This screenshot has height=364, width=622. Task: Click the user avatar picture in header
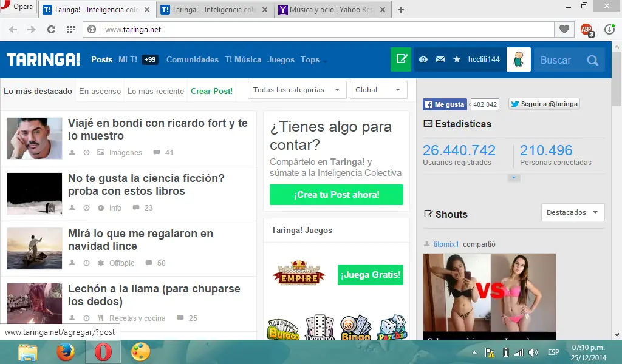[x=519, y=59]
